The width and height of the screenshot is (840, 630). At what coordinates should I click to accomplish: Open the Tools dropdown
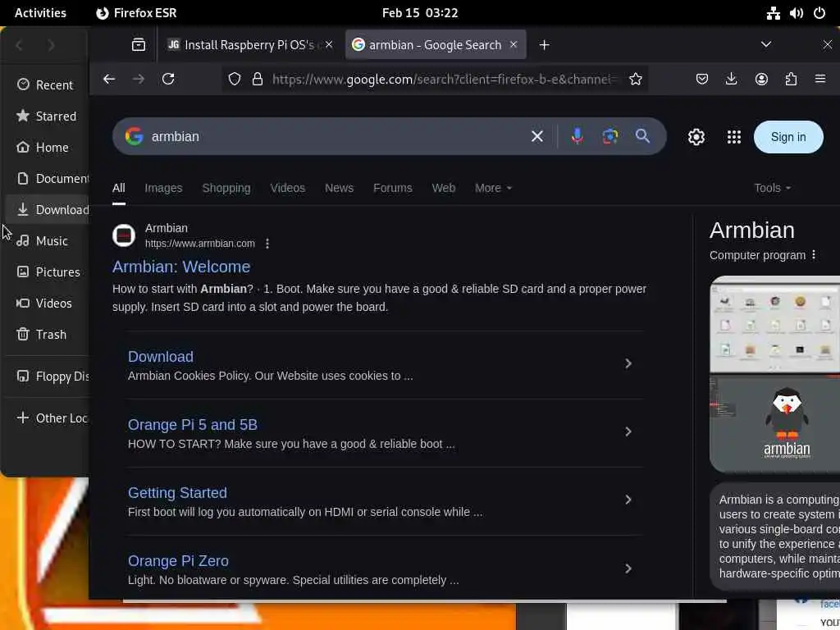(772, 188)
